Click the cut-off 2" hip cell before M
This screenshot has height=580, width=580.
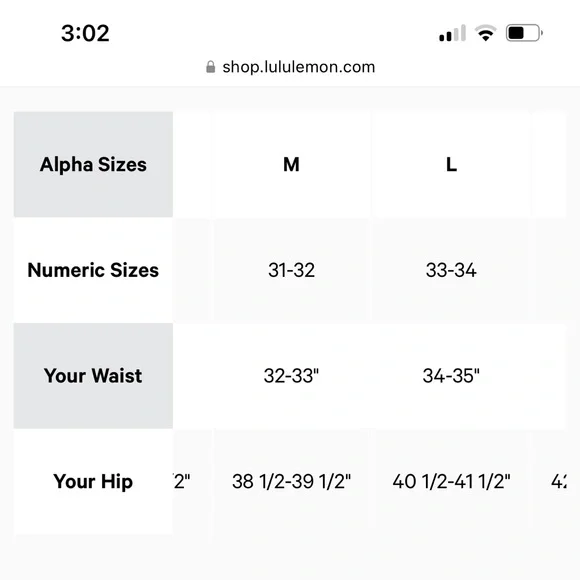(192, 482)
